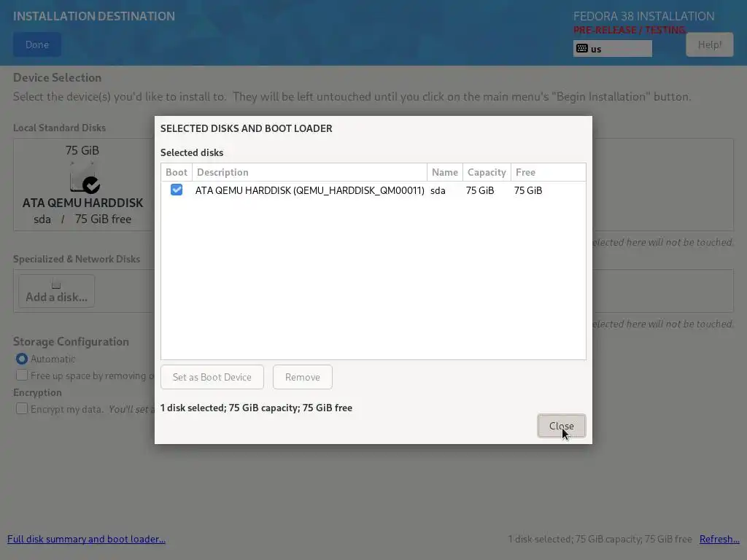Click the FEDORA 38 INSTALLATION title
747x560 pixels.
pos(643,16)
